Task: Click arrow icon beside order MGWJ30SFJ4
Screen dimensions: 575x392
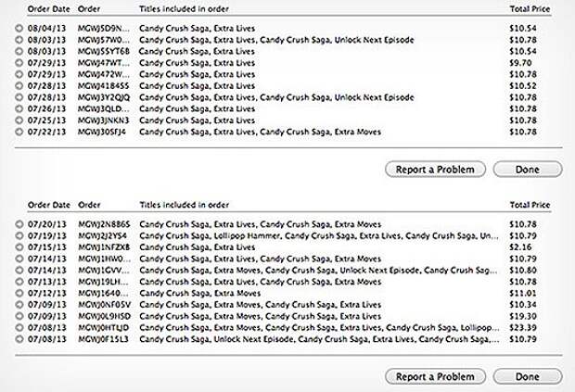Action: pyautogui.click(x=19, y=132)
